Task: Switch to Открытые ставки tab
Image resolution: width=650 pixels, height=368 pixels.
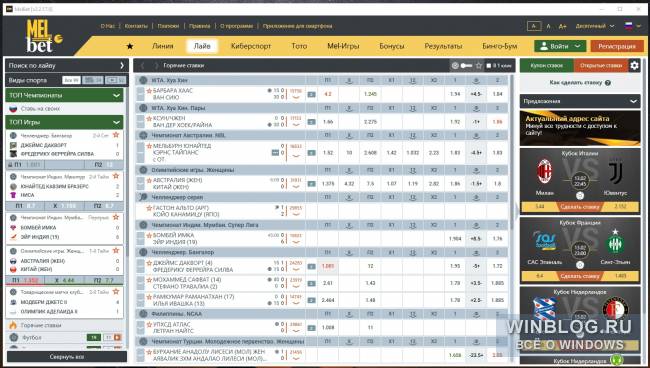Action: click(x=601, y=65)
